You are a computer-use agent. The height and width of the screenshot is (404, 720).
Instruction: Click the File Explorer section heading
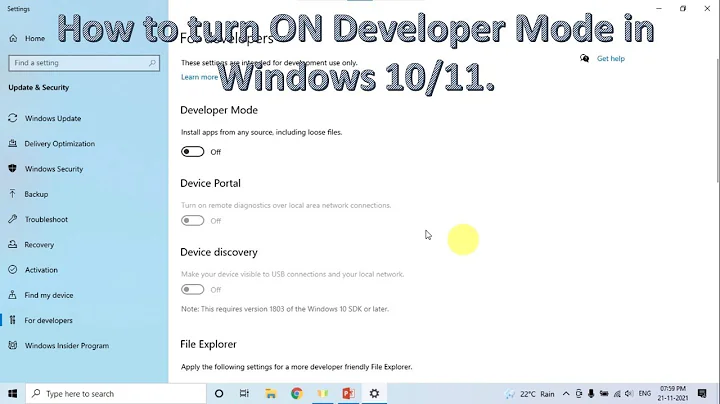tap(208, 344)
